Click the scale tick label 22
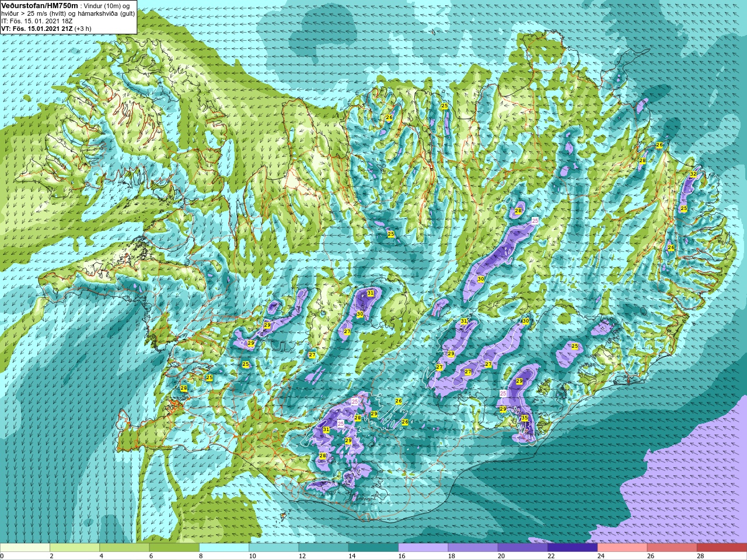 [551, 556]
